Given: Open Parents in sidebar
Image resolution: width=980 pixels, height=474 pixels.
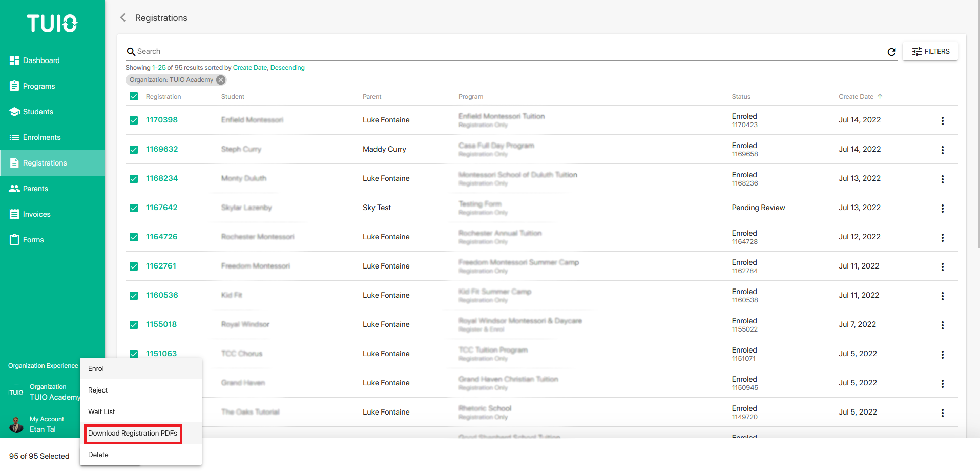Looking at the screenshot, I should pos(52,189).
